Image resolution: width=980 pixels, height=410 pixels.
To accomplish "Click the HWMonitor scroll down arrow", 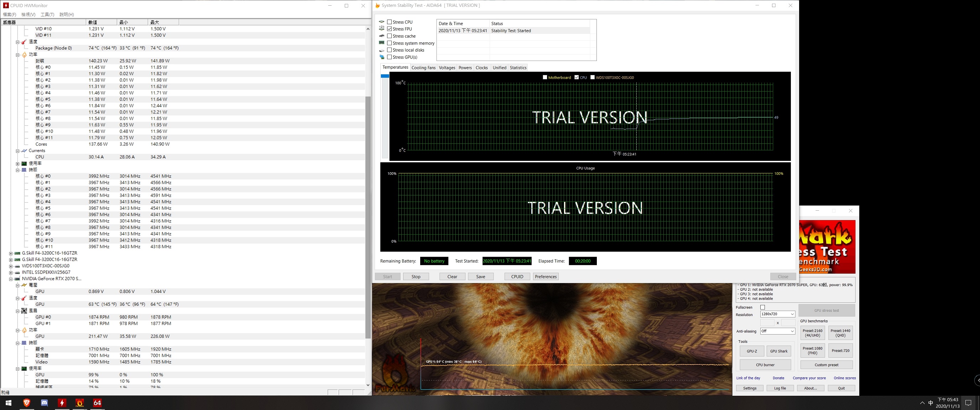I will [x=368, y=384].
